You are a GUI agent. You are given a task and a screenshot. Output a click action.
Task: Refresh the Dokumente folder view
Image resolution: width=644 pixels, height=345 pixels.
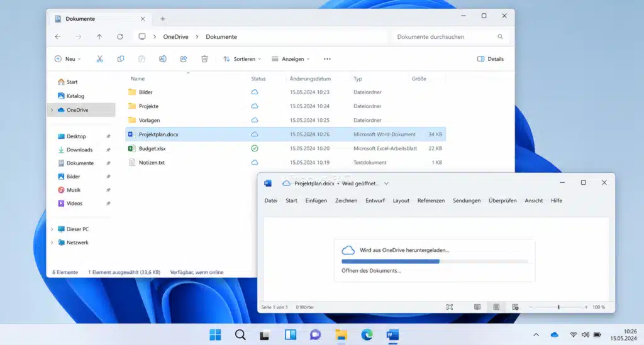tap(120, 36)
